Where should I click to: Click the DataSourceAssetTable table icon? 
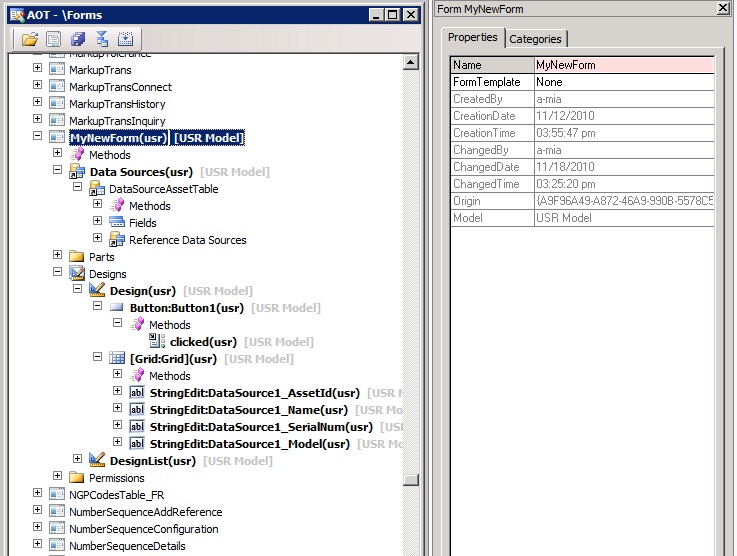(97, 188)
